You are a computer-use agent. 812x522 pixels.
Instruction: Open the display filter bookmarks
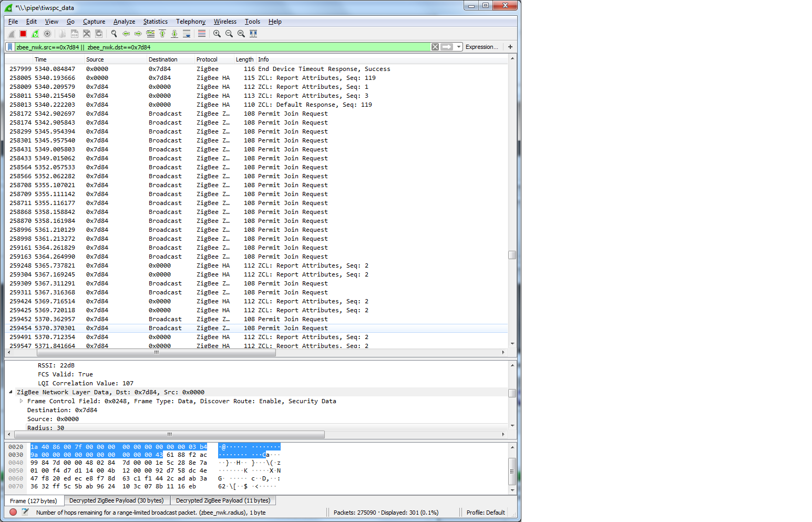pyautogui.click(x=10, y=47)
